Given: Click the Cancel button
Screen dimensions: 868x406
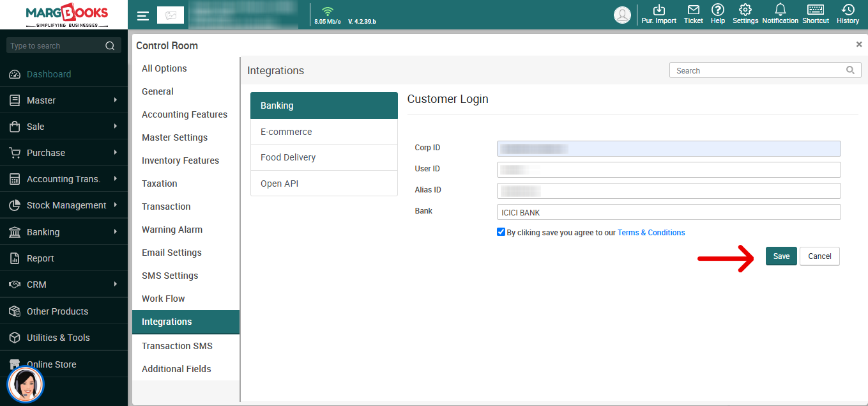Looking at the screenshot, I should [x=819, y=256].
